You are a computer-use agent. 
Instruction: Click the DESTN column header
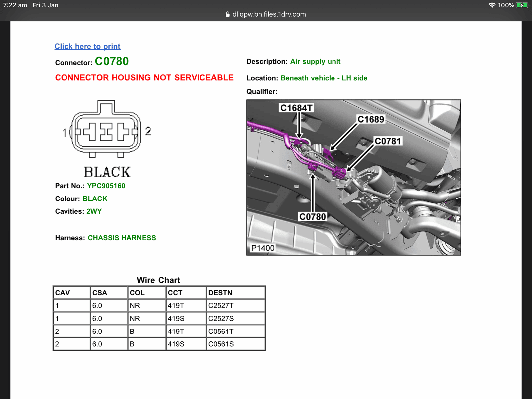coord(236,293)
